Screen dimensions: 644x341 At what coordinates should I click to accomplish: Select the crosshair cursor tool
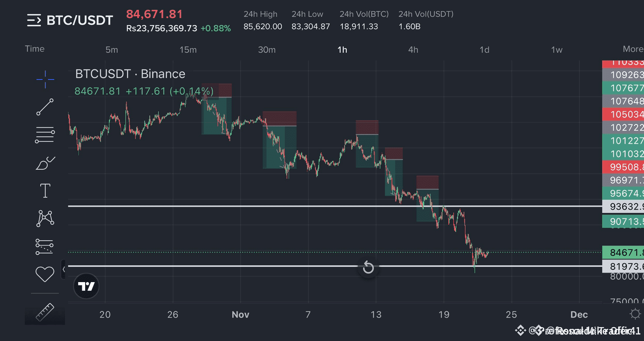[x=45, y=79]
